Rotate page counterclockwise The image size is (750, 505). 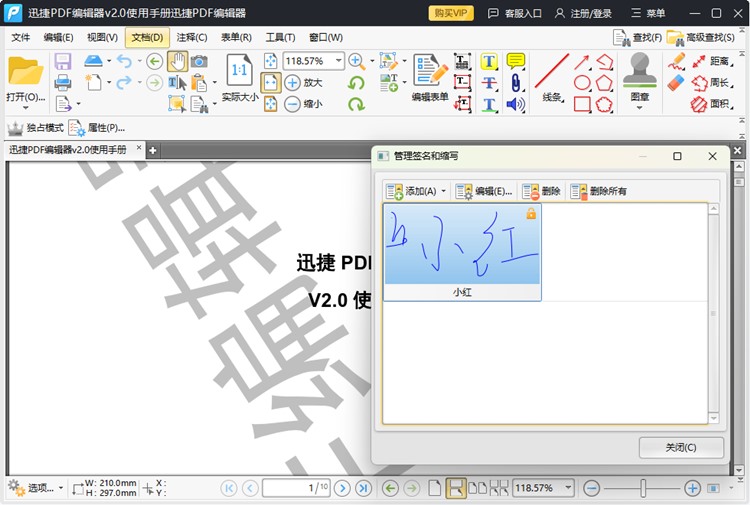pyautogui.click(x=356, y=83)
